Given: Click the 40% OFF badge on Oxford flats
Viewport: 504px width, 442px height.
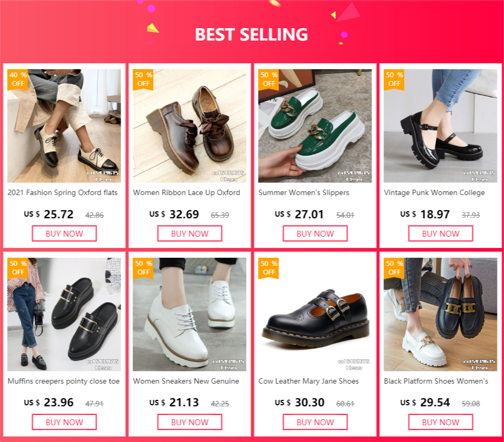Looking at the screenshot, I should tap(18, 79).
